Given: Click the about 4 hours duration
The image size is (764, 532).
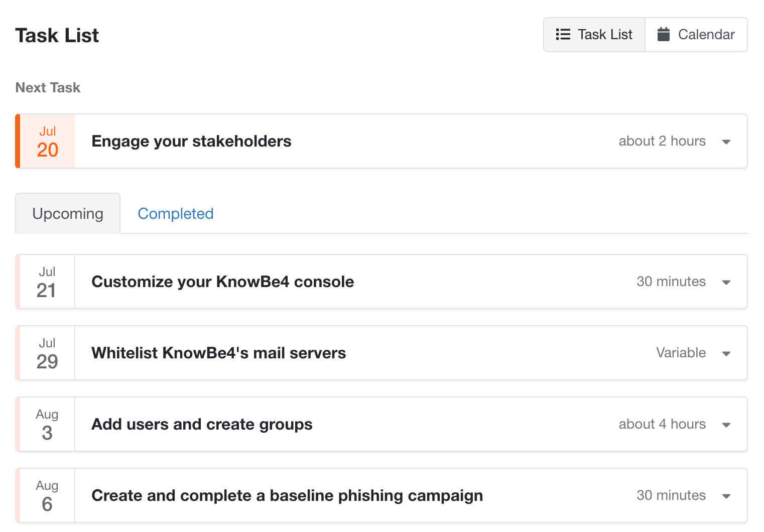Looking at the screenshot, I should (x=662, y=424).
